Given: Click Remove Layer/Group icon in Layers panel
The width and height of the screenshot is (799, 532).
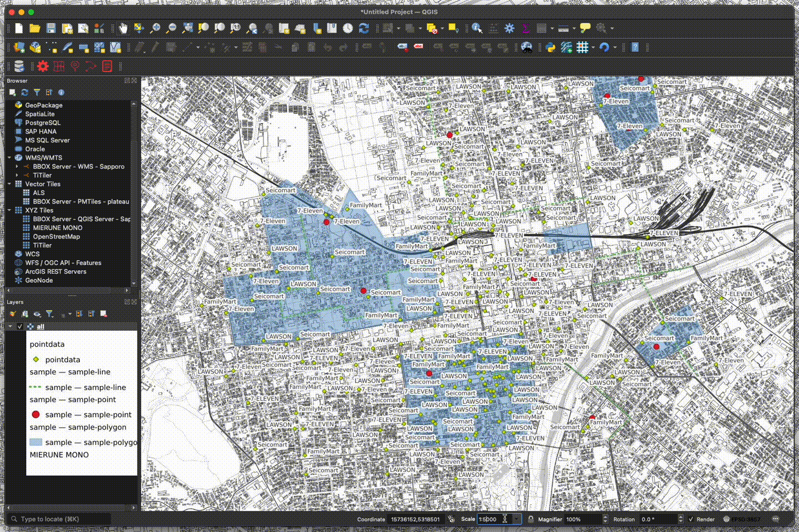Looking at the screenshot, I should pos(104,314).
